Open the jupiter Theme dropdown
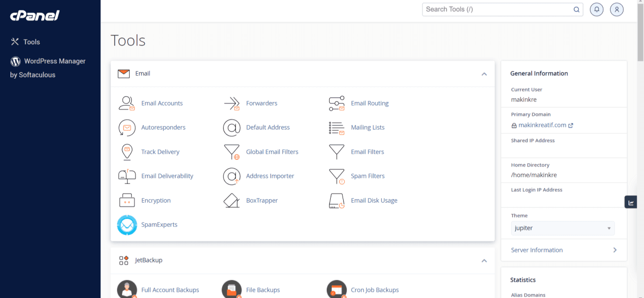This screenshot has width=644, height=298. pos(563,228)
